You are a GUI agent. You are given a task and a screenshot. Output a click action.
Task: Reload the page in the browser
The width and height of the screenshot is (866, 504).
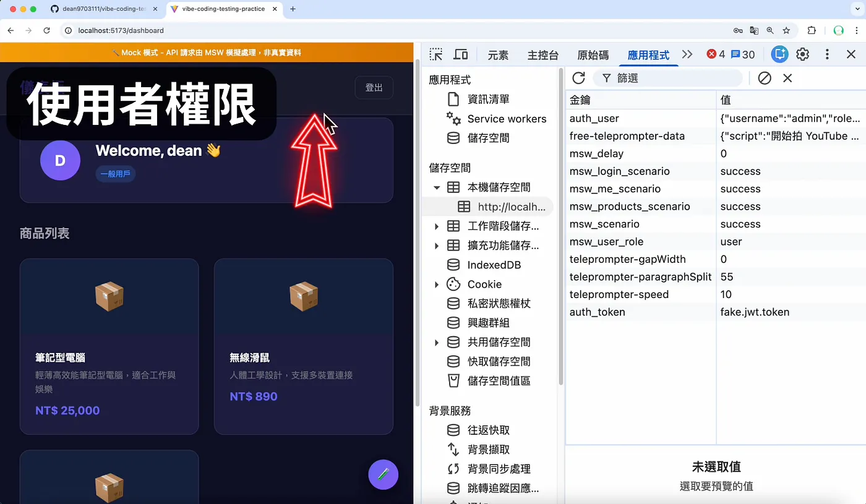pos(46,30)
